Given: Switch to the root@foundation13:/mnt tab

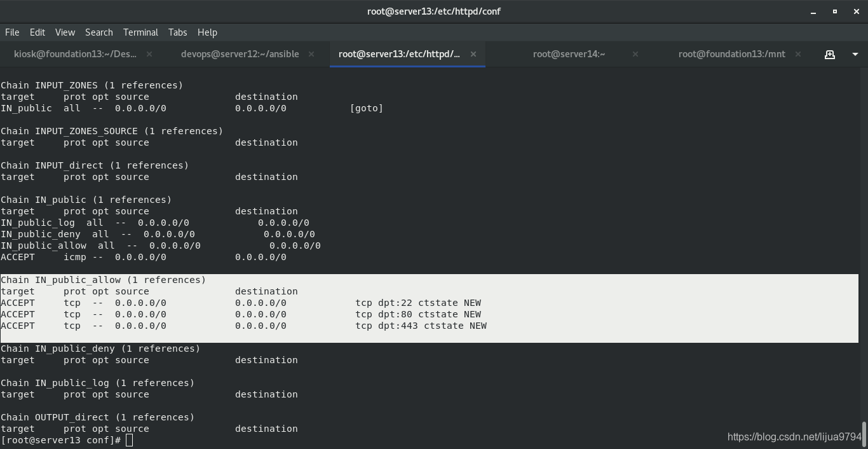Looking at the screenshot, I should click(731, 54).
